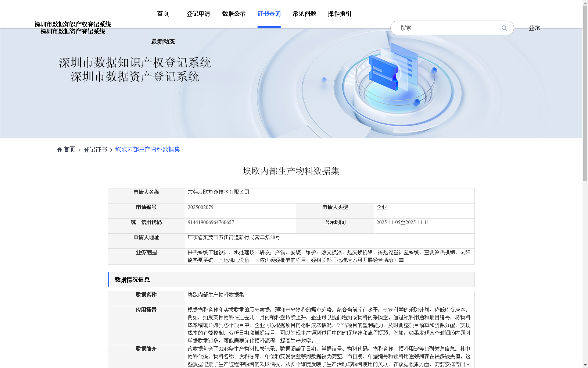Open 最新动态 navigation item

click(x=163, y=42)
